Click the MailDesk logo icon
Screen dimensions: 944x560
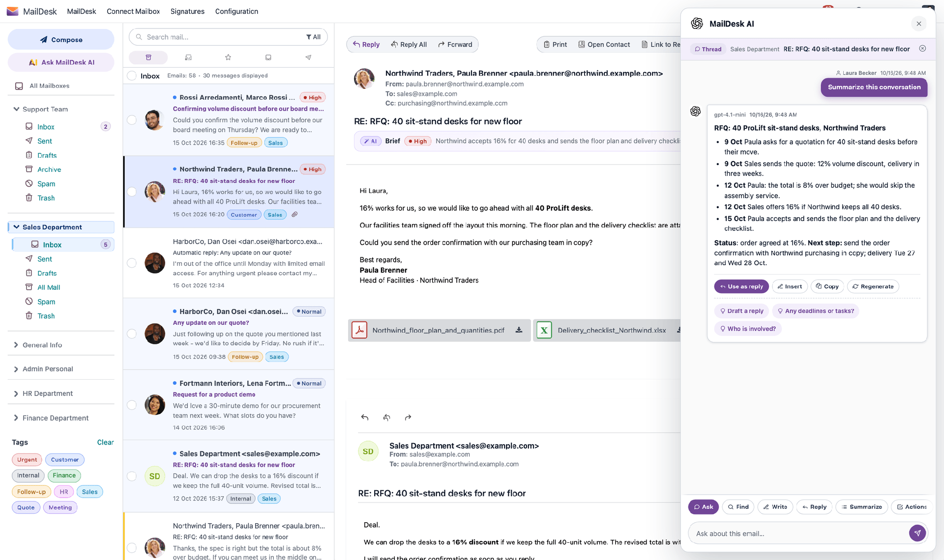click(13, 11)
